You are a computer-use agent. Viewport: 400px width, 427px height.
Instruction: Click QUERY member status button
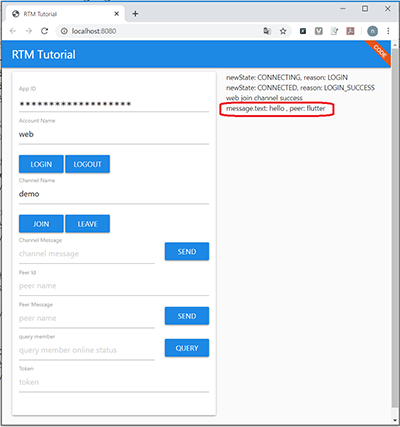click(187, 348)
